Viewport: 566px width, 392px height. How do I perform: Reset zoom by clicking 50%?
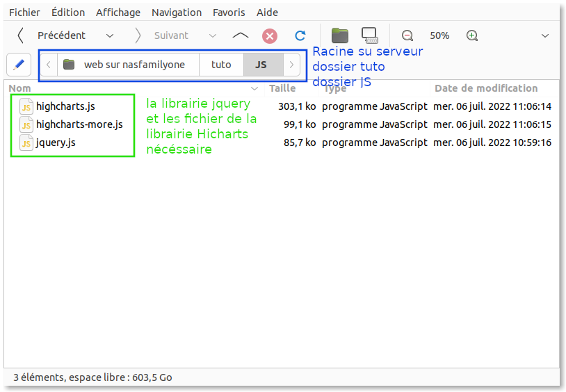point(439,35)
